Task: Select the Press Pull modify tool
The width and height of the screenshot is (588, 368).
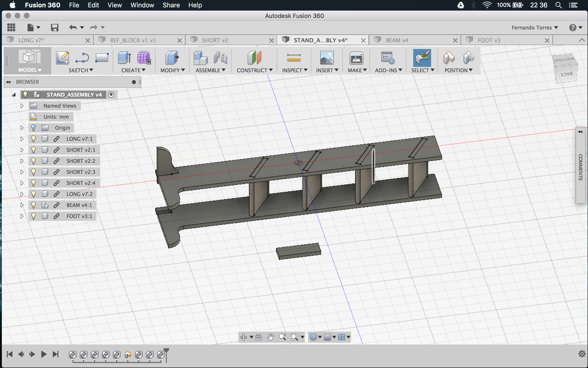Action: pyautogui.click(x=172, y=58)
